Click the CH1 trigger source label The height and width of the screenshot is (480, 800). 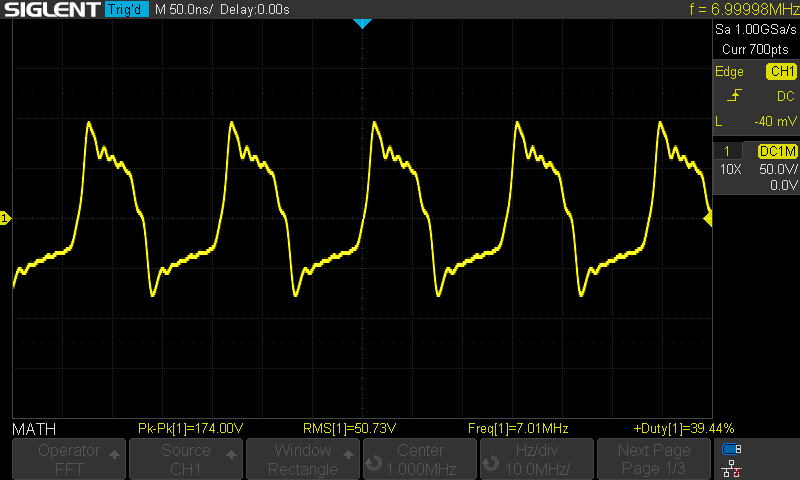click(x=782, y=71)
